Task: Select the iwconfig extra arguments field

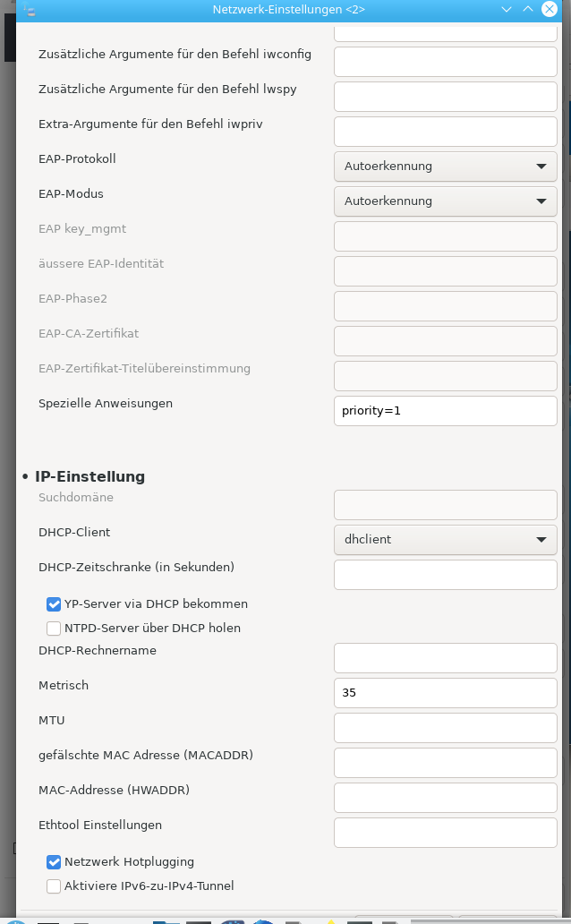Action: click(446, 61)
